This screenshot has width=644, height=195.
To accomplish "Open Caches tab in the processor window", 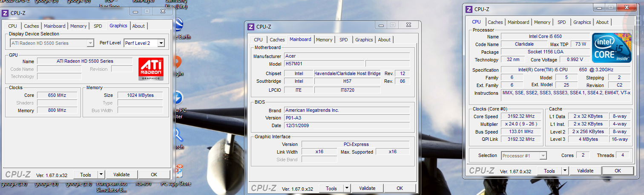I will point(495,22).
